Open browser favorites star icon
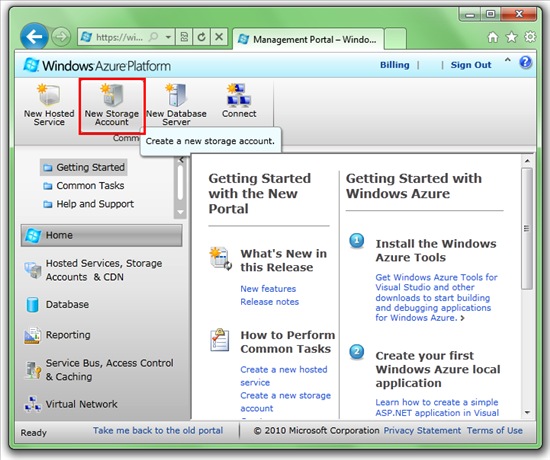Viewport: 550px width, 460px height. pyautogui.click(x=511, y=37)
